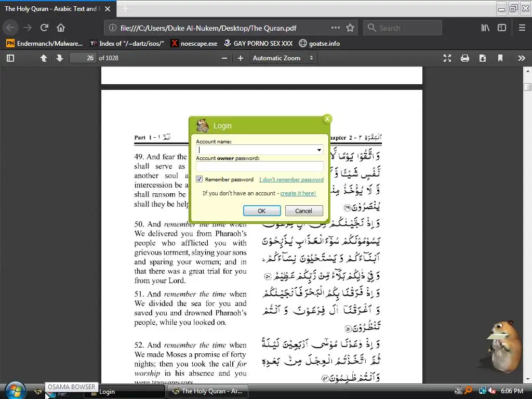The image size is (532, 399).
Task: Open the Firefox Library icon
Action: click(485, 28)
